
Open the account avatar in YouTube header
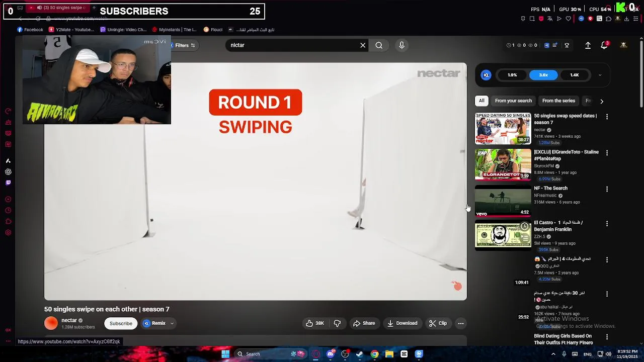(623, 45)
